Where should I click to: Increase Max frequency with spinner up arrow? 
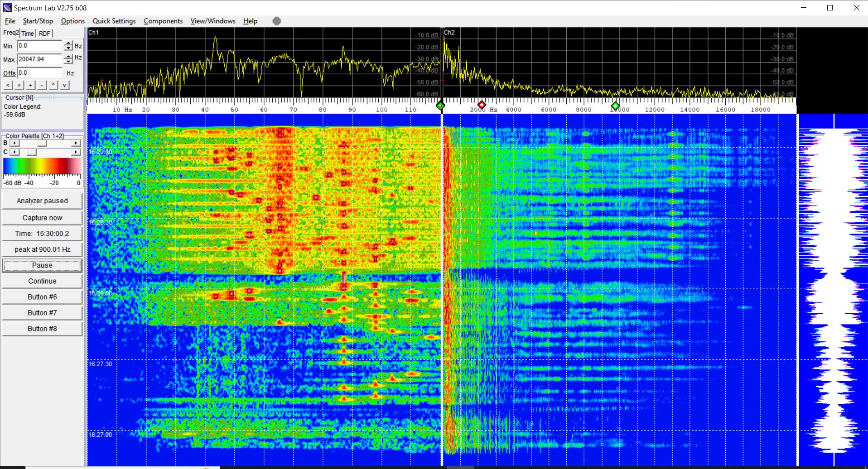point(68,57)
